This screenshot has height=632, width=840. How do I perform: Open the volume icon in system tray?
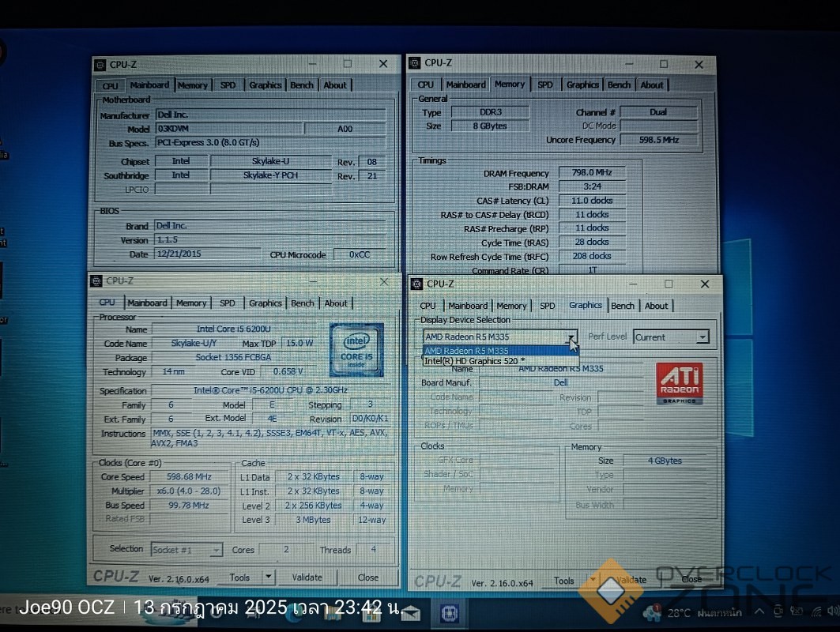tap(832, 611)
